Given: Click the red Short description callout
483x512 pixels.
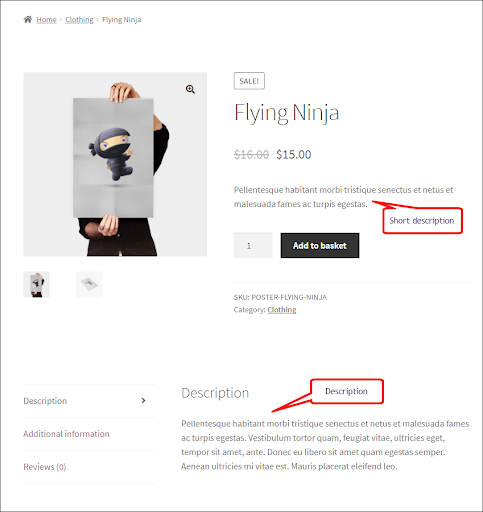Looking at the screenshot, I should 422,221.
